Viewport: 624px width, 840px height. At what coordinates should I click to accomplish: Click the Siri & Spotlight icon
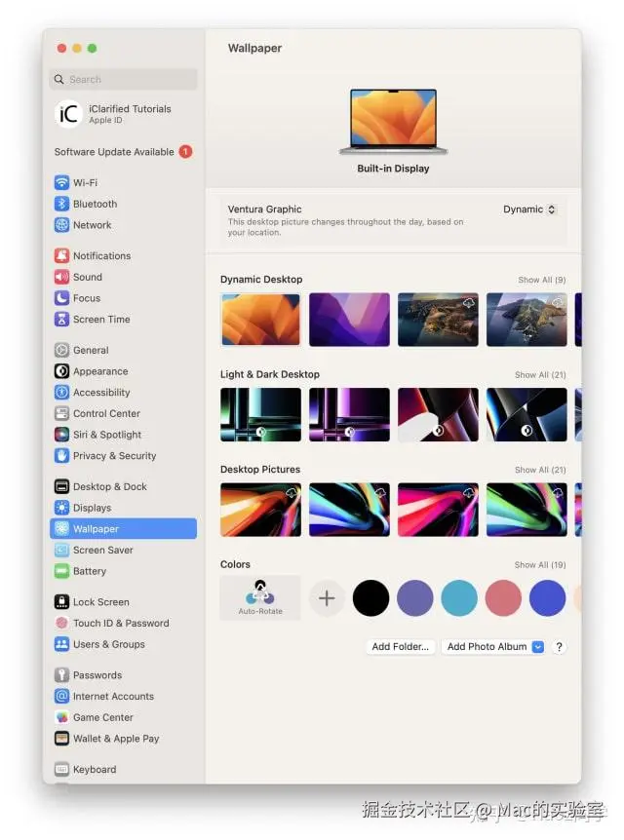61,435
